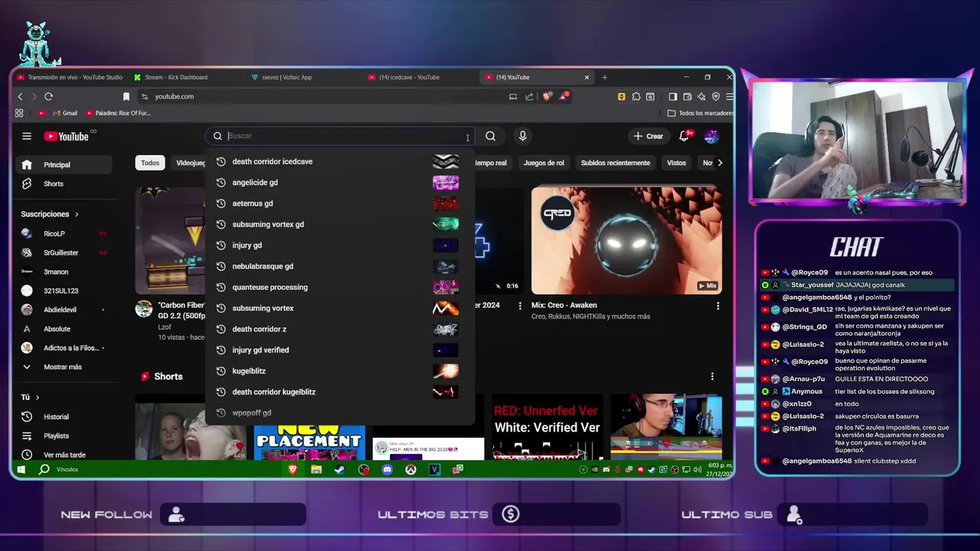Click the search magnifier button
This screenshot has width=980, height=551.
tap(490, 136)
